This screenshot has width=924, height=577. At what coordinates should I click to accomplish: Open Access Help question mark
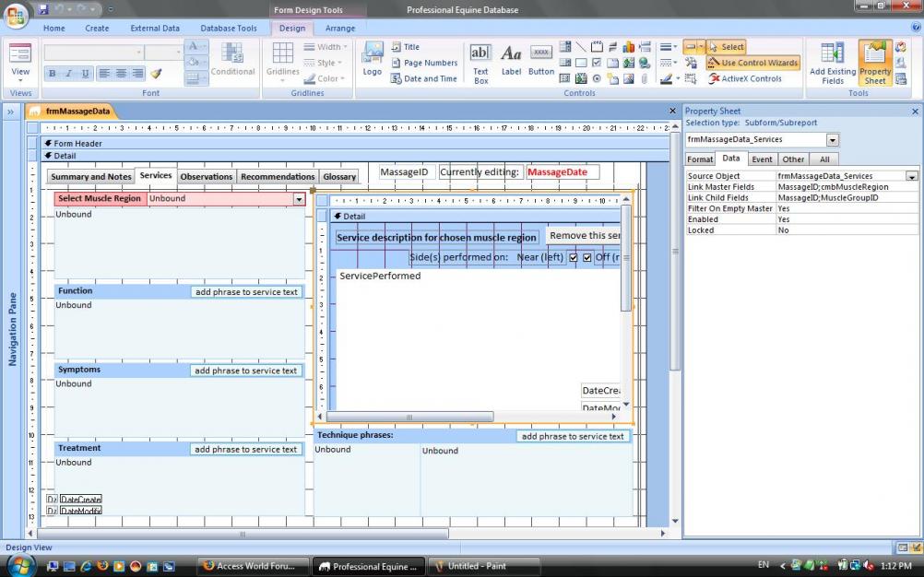916,27
